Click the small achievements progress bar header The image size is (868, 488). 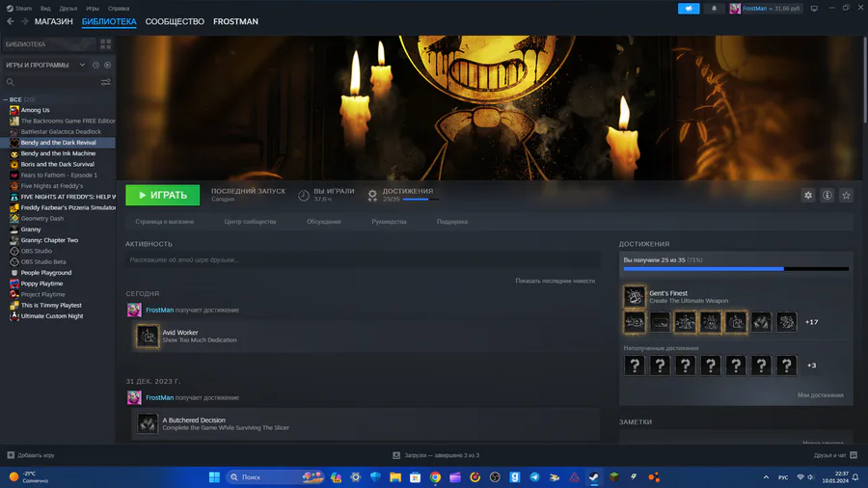pos(420,200)
